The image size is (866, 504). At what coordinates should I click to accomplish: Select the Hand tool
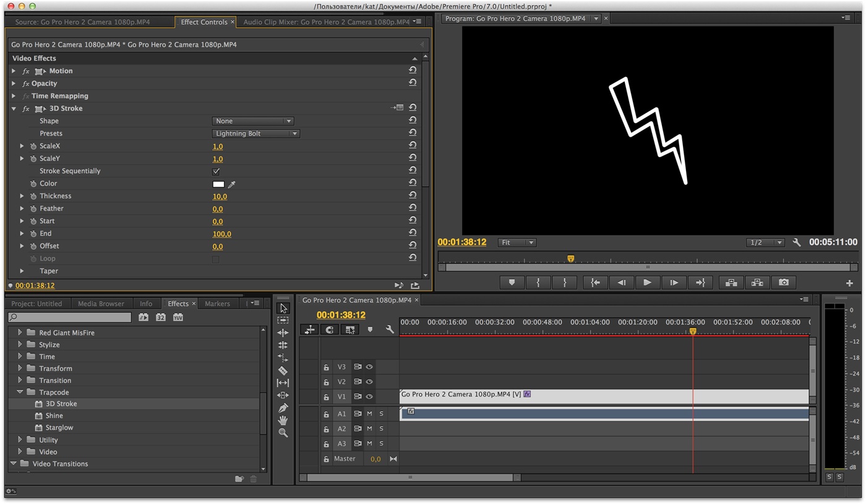[x=283, y=421]
